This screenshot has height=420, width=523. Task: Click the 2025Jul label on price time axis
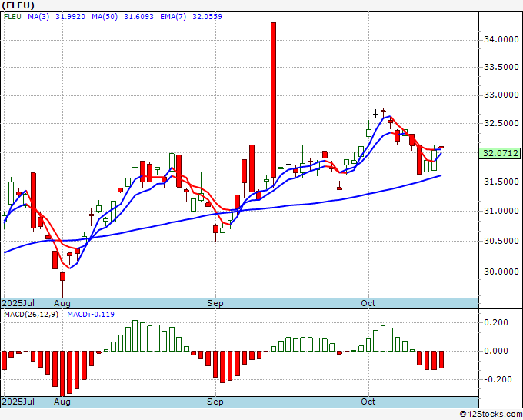[x=18, y=303]
